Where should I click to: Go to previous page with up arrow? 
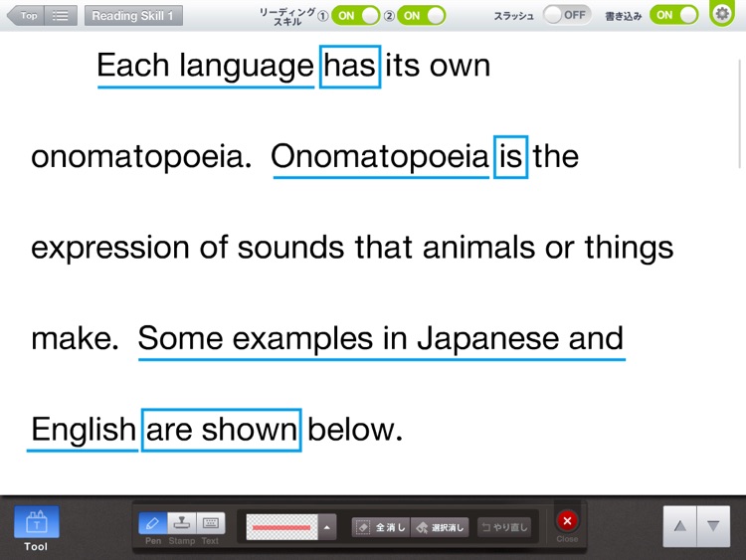680,526
